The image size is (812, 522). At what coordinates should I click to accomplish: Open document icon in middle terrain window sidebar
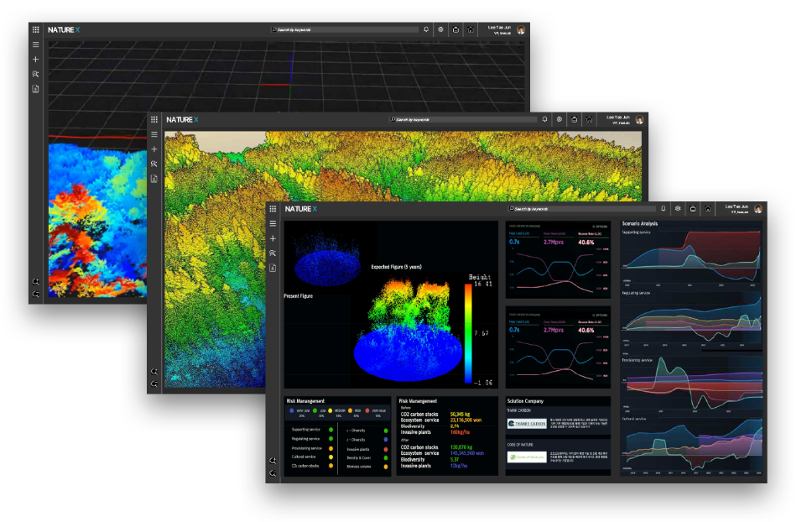click(x=154, y=179)
